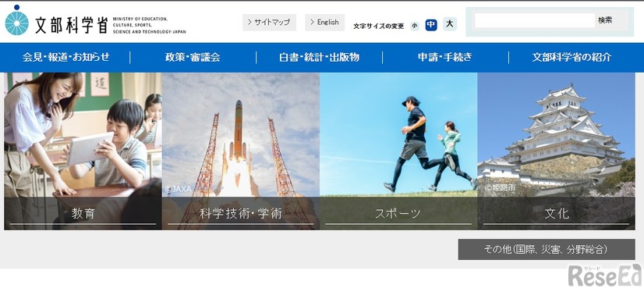Open the 文化 castle tile
Viewport: 644px width, 288px height.
pos(556,151)
